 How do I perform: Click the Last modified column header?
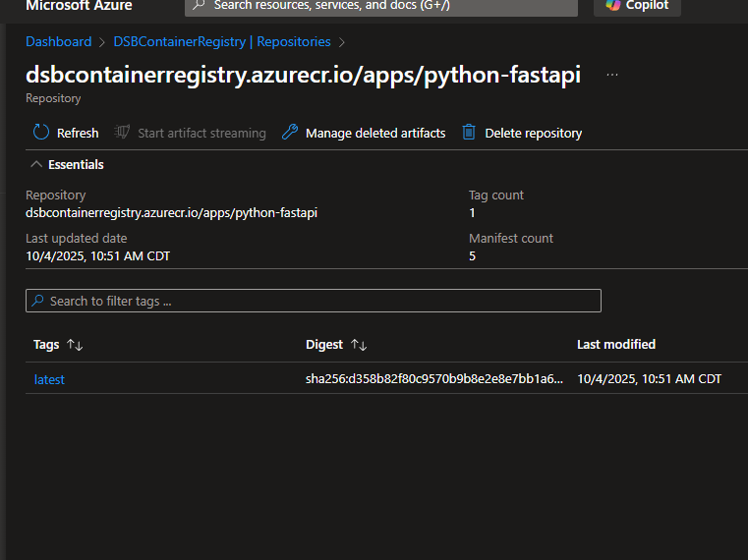coord(615,344)
